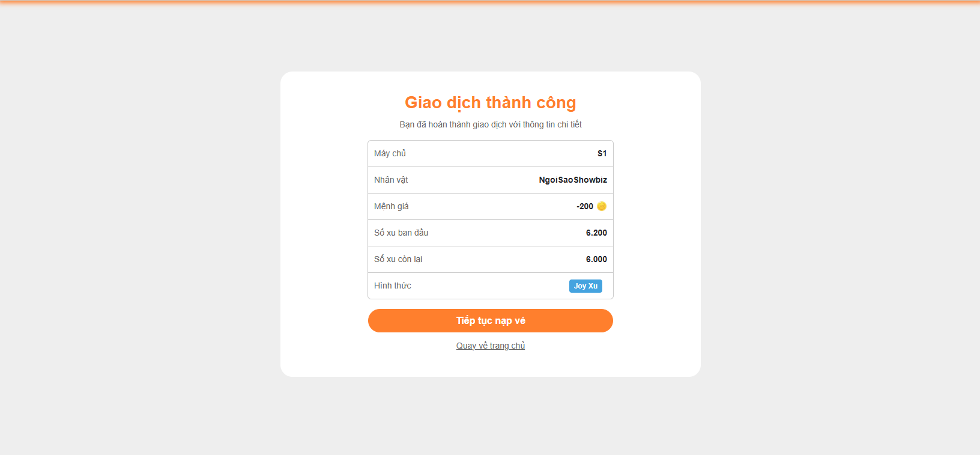The height and width of the screenshot is (455, 980).
Task: Click the transaction completed subtitle text
Action: click(x=490, y=124)
